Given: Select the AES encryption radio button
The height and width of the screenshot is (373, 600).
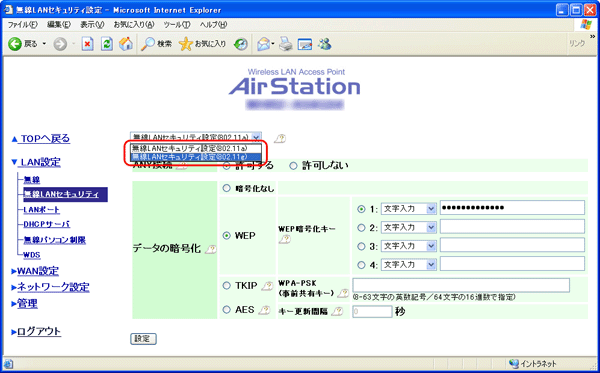Looking at the screenshot, I should click(227, 309).
